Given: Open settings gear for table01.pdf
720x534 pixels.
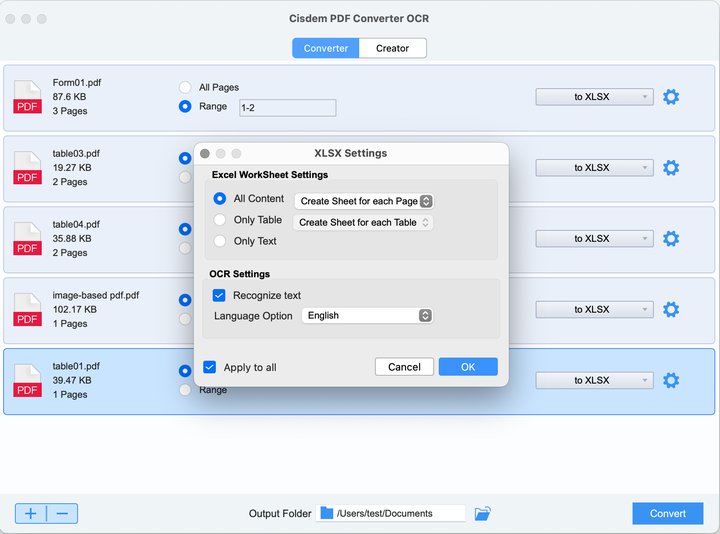Looking at the screenshot, I should pos(671,380).
